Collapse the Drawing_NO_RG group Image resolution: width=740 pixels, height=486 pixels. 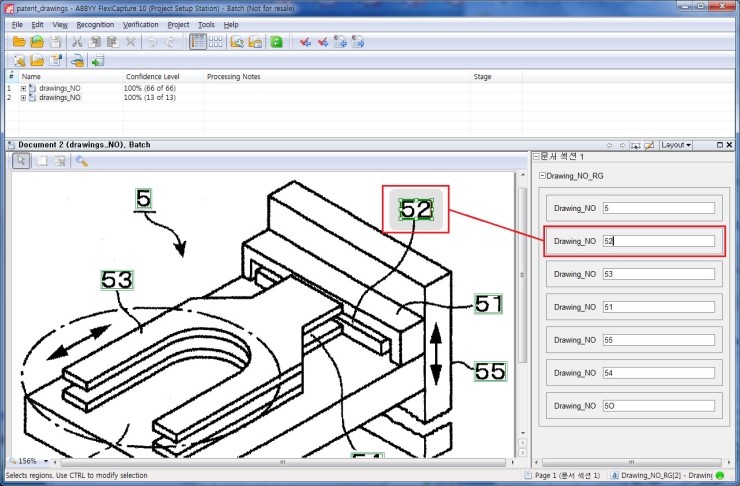point(542,176)
